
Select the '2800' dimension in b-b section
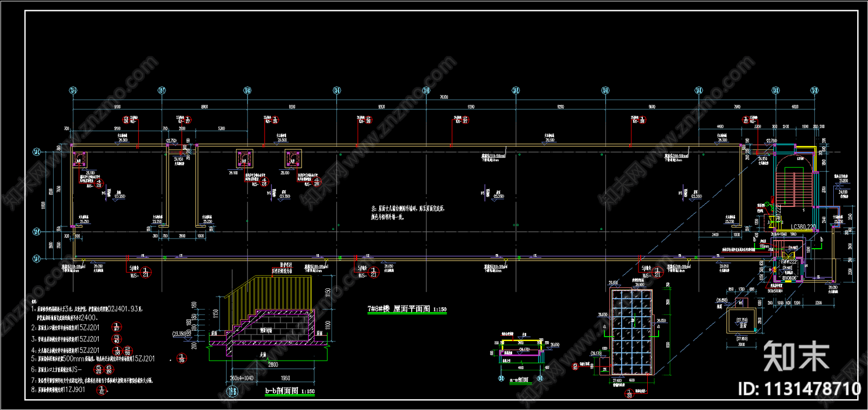(x=273, y=364)
